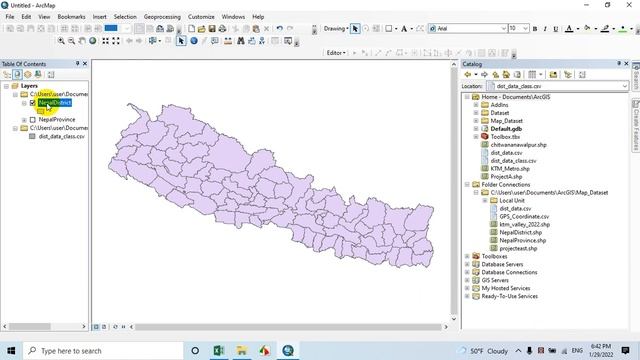This screenshot has width=640, height=360.
Task: Paste from clipboard icon
Action: tap(256, 29)
